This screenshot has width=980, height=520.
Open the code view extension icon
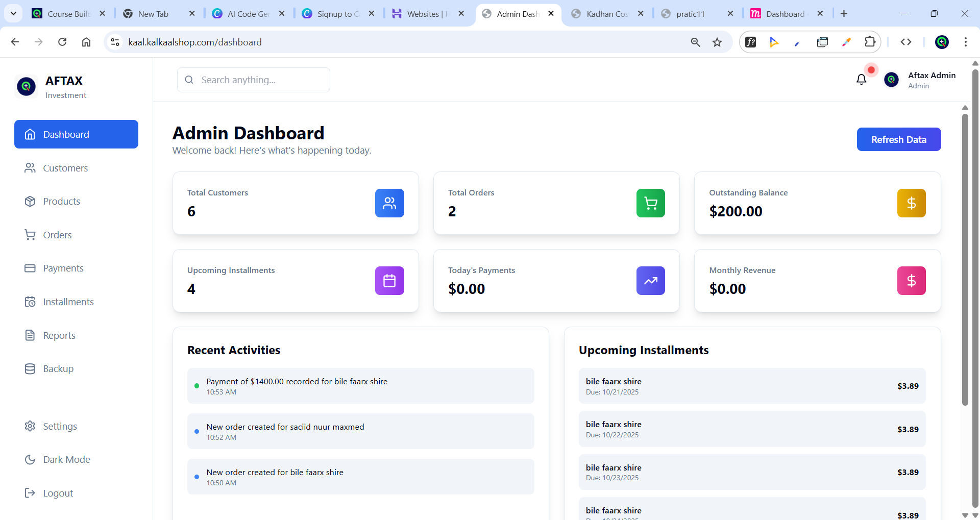tap(906, 42)
